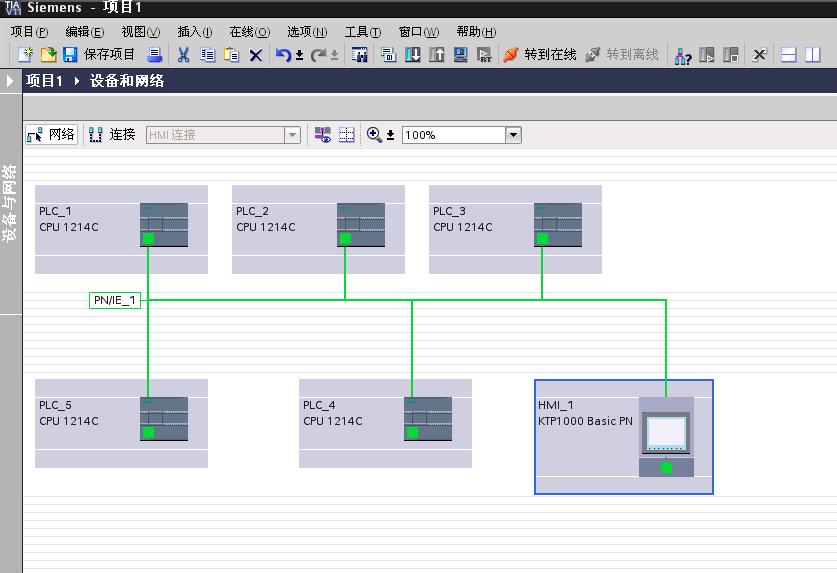Viewport: 837px width, 573px height.
Task: Open the 选项(N) menu
Action: pos(307,32)
